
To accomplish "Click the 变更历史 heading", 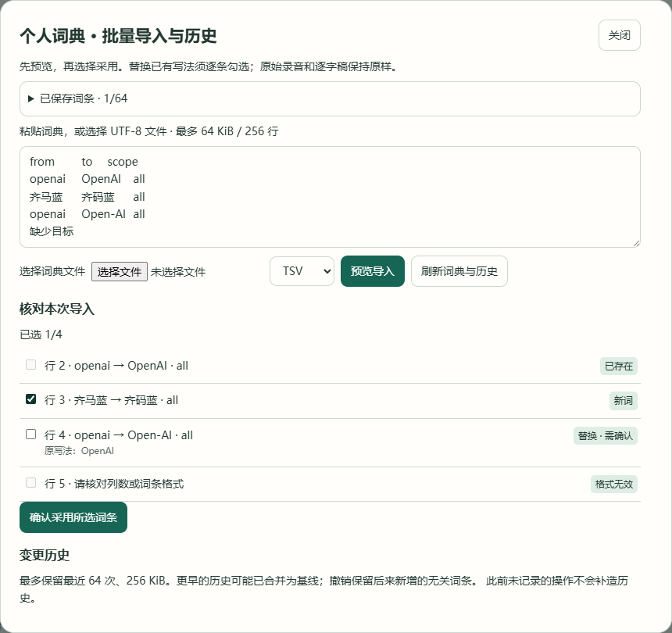I will point(45,556).
